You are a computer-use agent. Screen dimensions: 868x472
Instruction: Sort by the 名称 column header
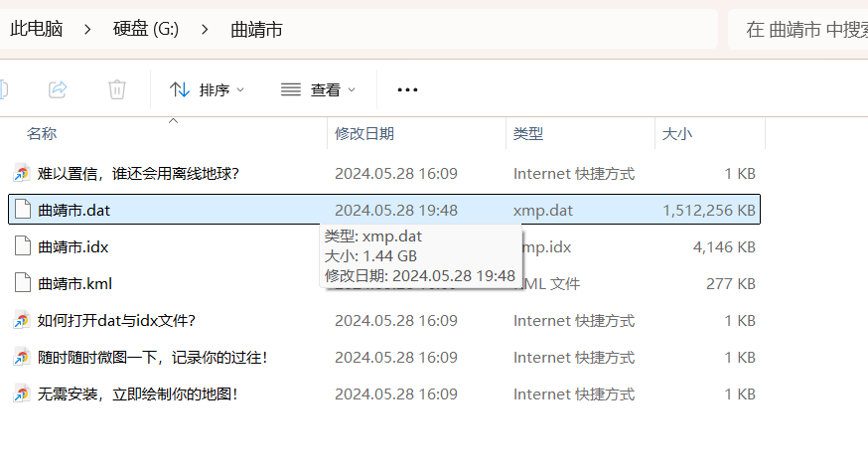[x=42, y=134]
